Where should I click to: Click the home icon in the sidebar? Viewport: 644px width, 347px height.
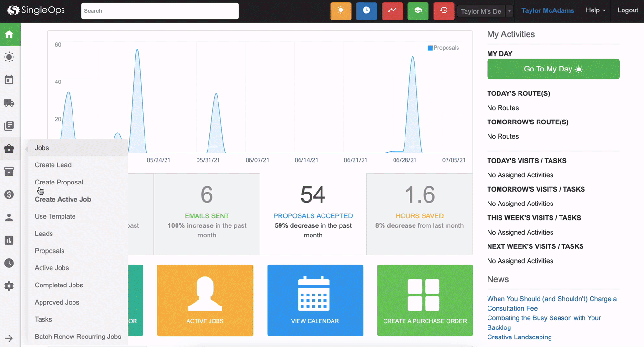click(x=9, y=34)
